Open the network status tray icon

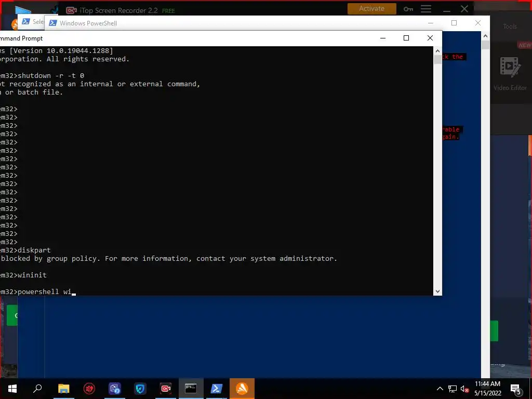453,389
